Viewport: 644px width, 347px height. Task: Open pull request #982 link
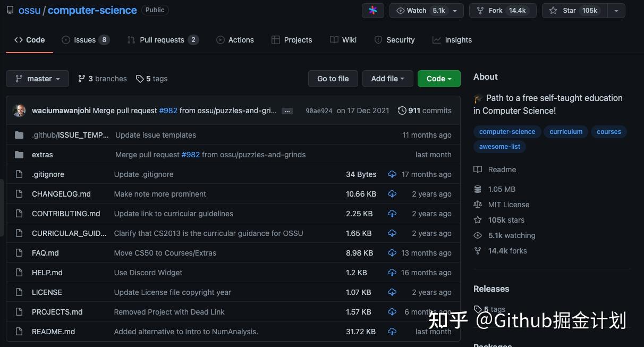point(168,111)
